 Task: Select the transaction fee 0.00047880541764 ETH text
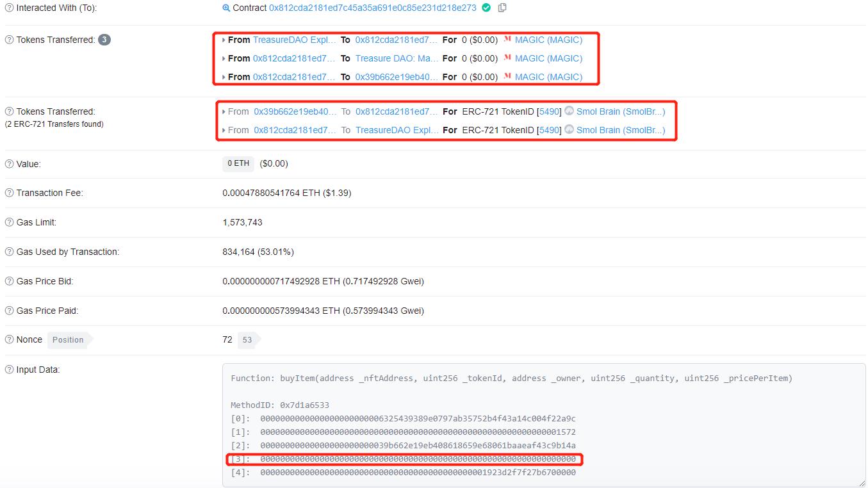pos(272,193)
